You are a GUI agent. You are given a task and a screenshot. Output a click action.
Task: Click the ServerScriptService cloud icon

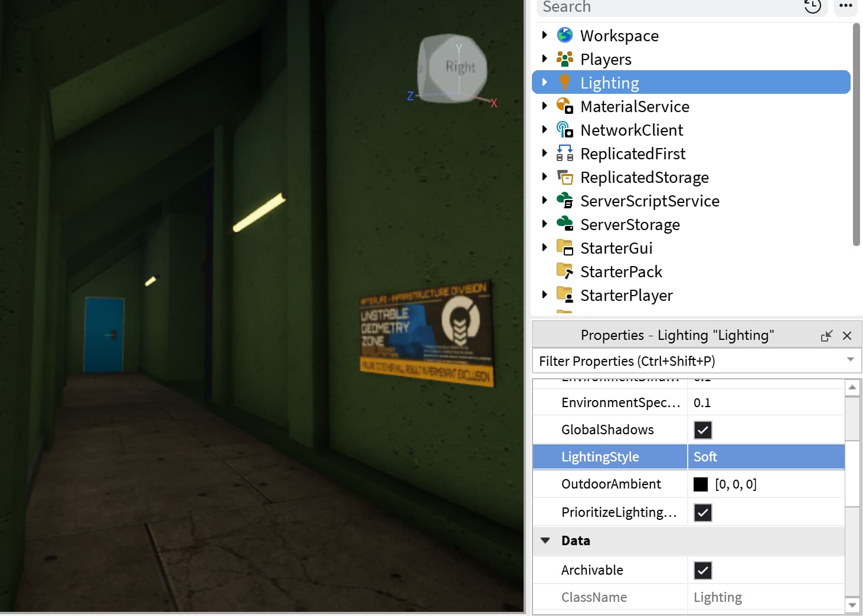pyautogui.click(x=565, y=201)
